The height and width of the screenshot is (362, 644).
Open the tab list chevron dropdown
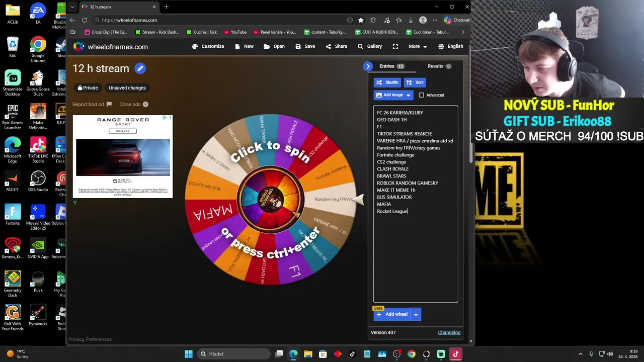point(72,7)
